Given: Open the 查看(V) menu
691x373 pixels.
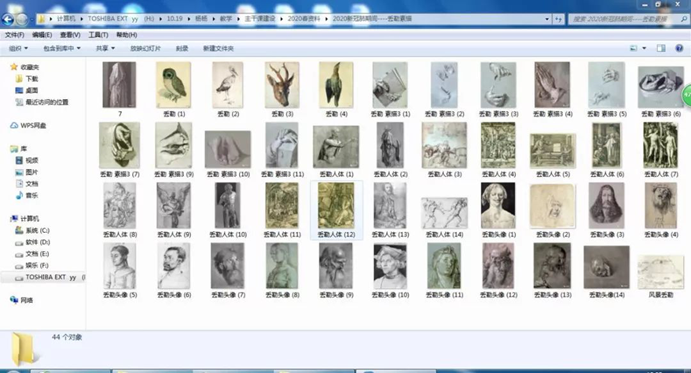Looking at the screenshot, I should tap(70, 35).
